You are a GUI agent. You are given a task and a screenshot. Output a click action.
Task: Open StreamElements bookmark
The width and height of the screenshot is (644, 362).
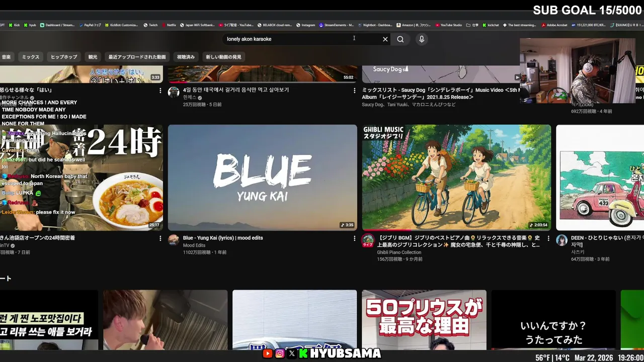tap(337, 25)
